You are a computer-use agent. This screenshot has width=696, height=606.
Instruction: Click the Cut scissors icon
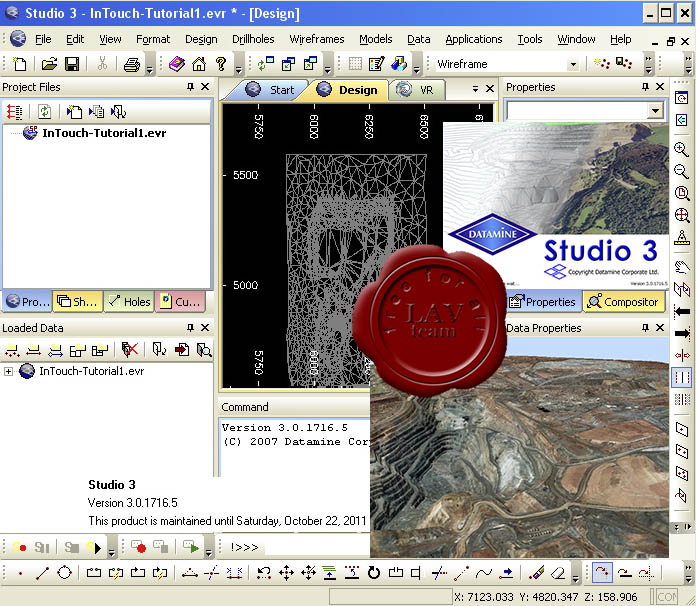click(x=103, y=64)
